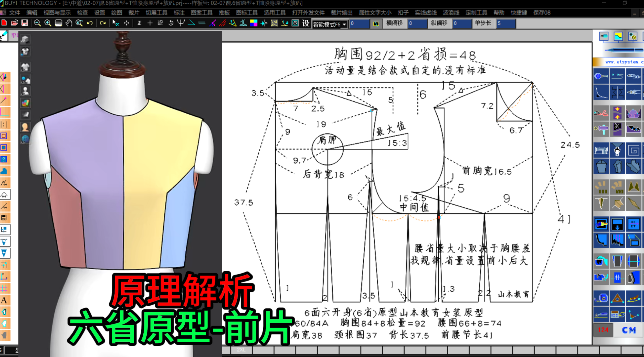This screenshot has height=357, width=644.
Task: Toggle the CM unit button
Action: coord(629,330)
